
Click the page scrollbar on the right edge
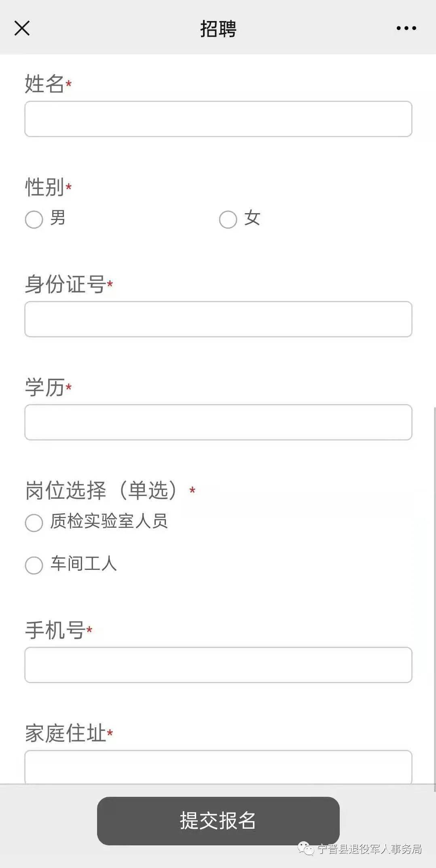point(434,599)
